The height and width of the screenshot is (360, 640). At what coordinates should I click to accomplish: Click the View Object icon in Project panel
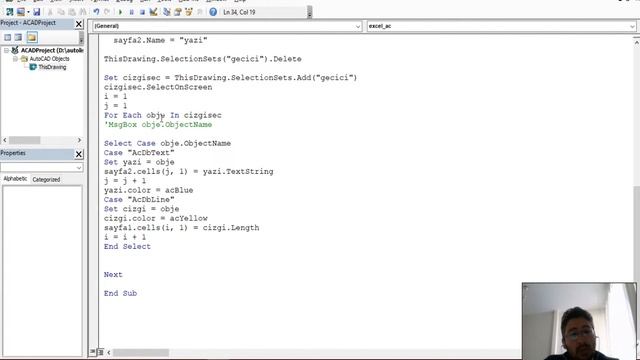18,38
